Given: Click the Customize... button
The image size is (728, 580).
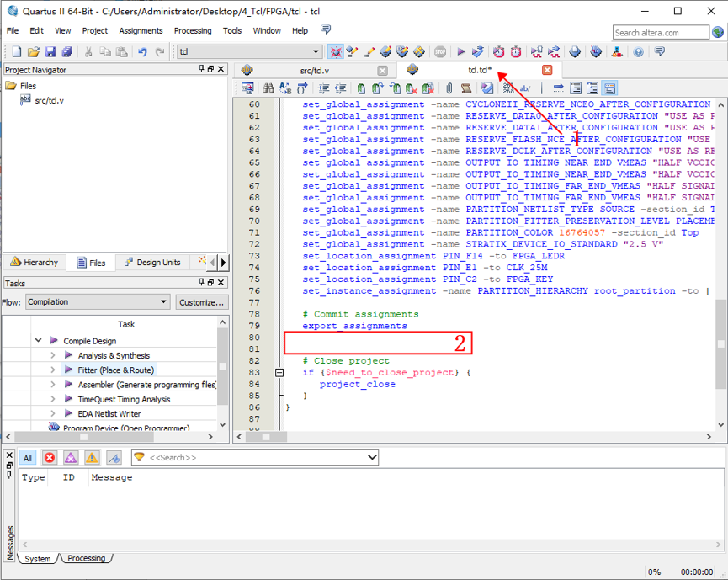Looking at the screenshot, I should tap(202, 302).
